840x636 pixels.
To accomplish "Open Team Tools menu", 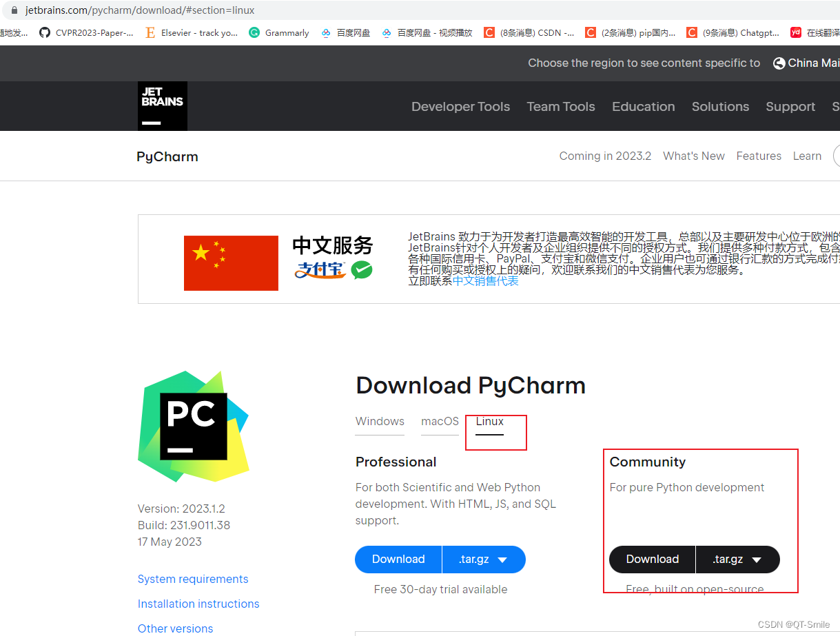I will (561, 107).
